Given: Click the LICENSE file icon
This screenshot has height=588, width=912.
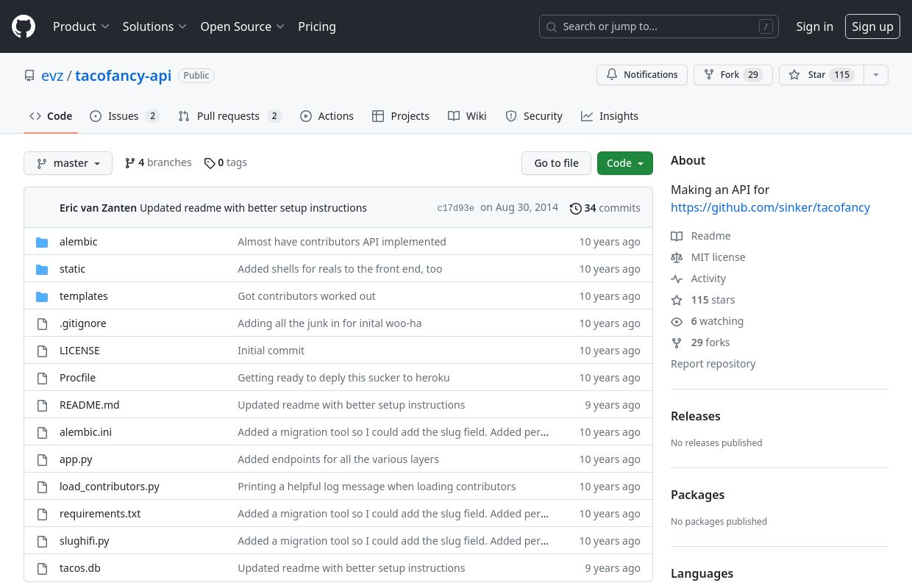Looking at the screenshot, I should click(x=42, y=351).
